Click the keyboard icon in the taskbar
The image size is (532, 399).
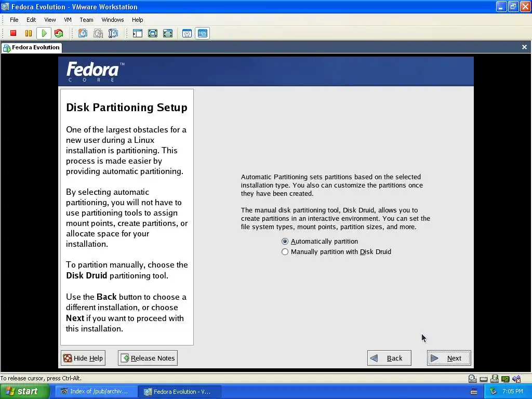[474, 392]
